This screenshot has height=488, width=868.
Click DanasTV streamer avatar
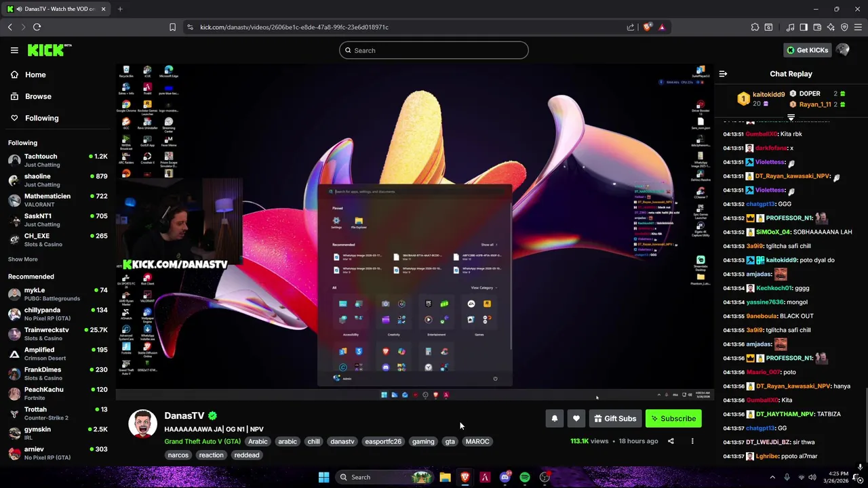tap(142, 424)
